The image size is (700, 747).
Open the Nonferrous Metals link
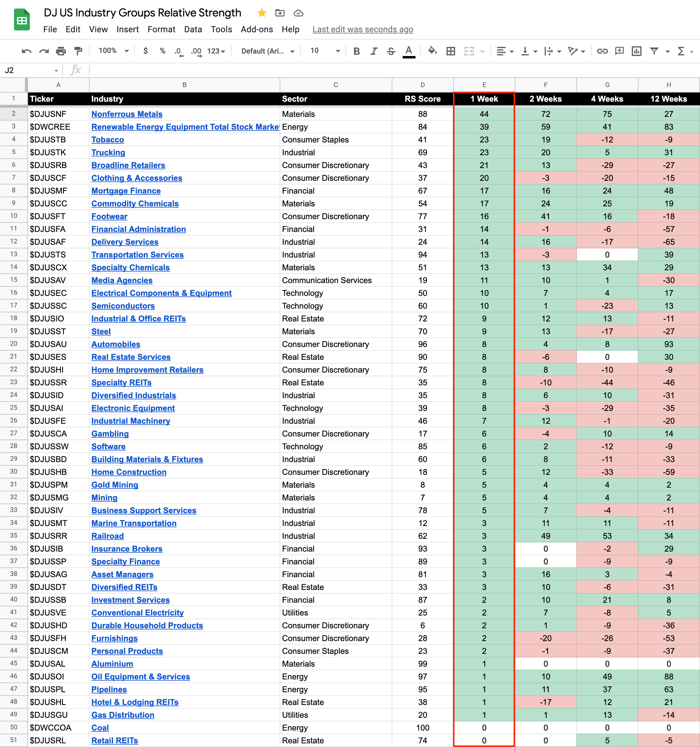127,114
